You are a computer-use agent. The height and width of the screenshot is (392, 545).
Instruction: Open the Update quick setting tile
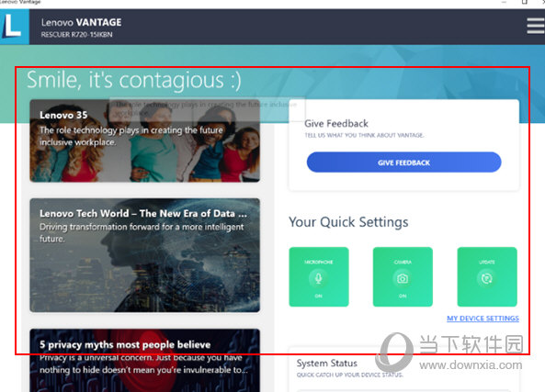click(x=487, y=276)
